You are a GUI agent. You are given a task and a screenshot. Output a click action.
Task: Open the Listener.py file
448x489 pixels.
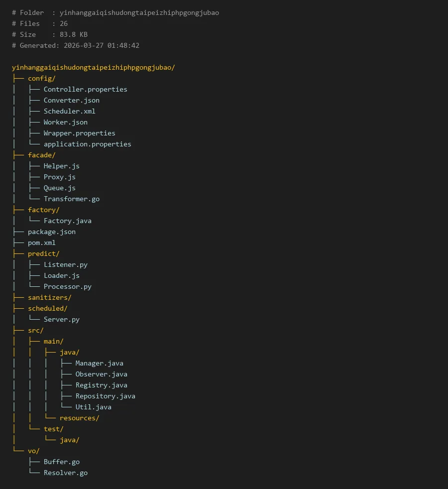65,265
